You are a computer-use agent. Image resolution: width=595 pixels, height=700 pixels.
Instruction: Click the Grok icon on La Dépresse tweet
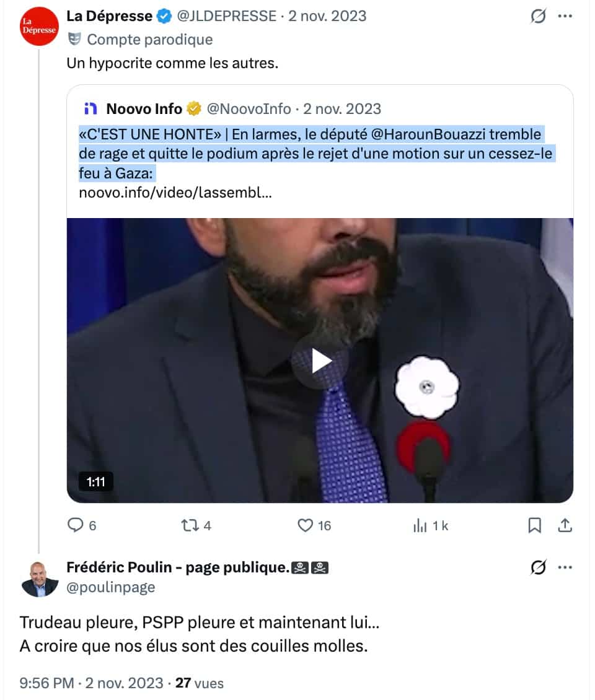point(538,16)
